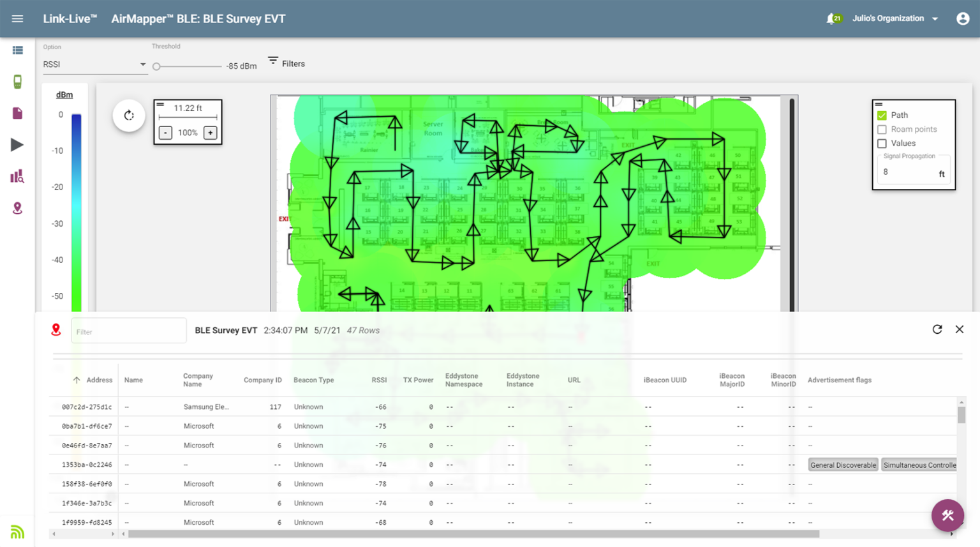Open the purple results document icon
The height and width of the screenshot is (547, 980).
(x=17, y=113)
